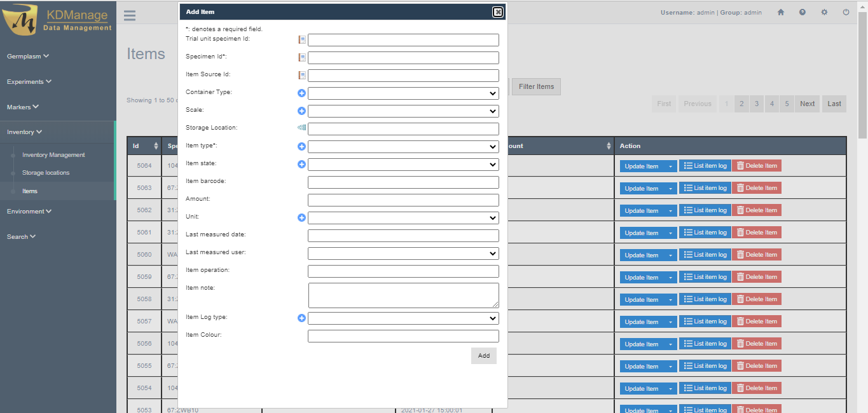868x413 pixels.
Task: Select Storage locations in the sidebar
Action: 46,173
